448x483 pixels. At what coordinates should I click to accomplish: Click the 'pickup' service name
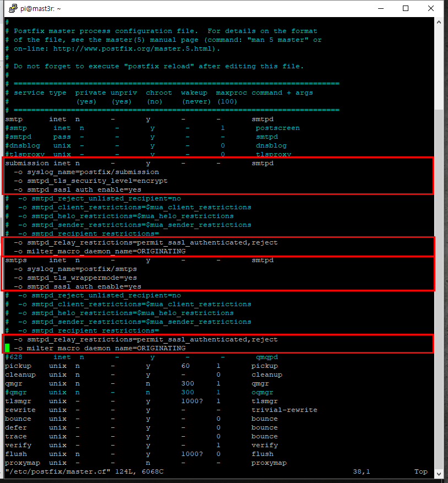18,366
